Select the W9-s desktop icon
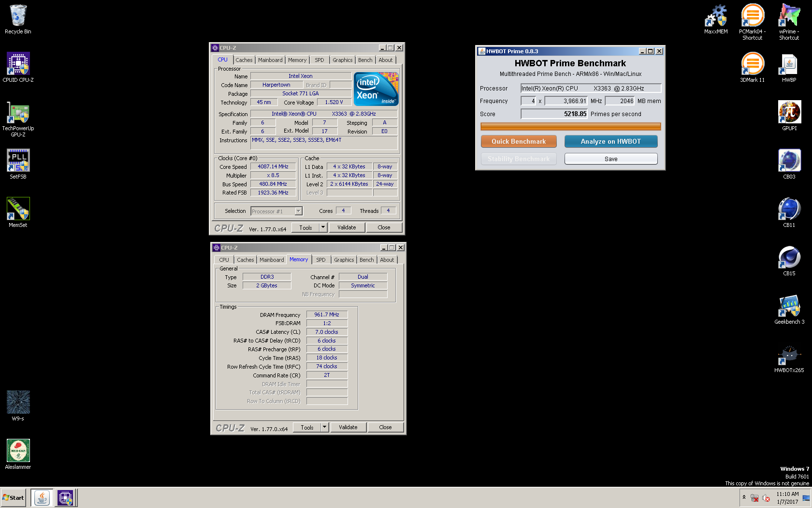The width and height of the screenshot is (812, 508). pos(18,406)
